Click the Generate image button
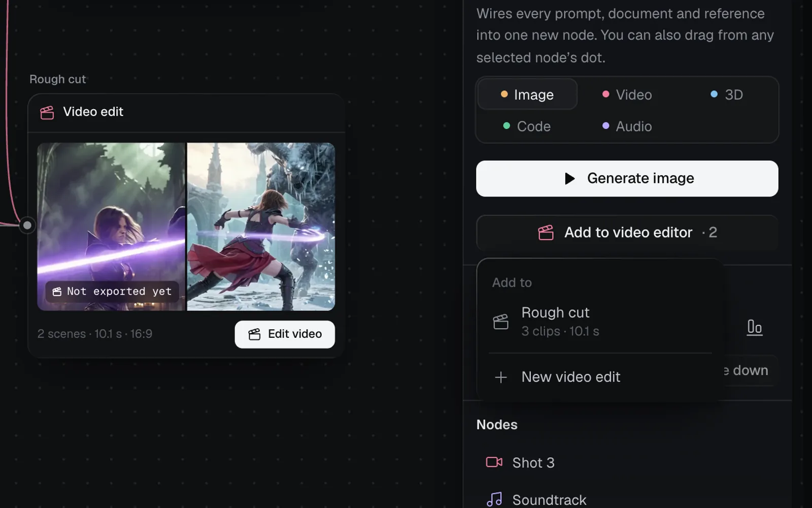This screenshot has width=812, height=508. pyautogui.click(x=627, y=179)
